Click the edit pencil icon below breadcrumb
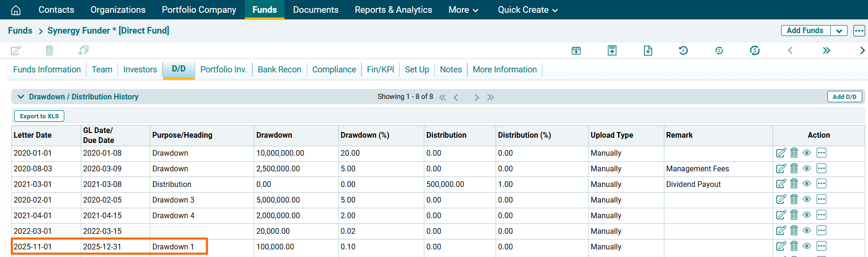868x257 pixels. click(16, 50)
